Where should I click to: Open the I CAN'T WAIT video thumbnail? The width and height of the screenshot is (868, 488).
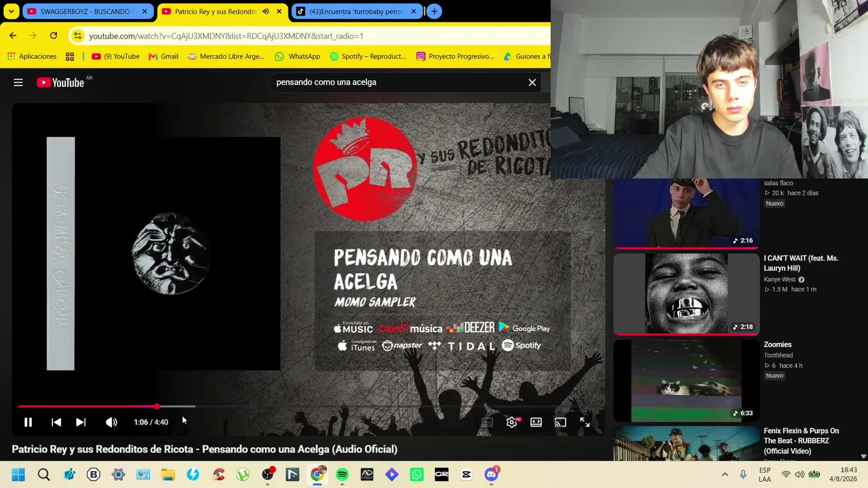click(686, 294)
